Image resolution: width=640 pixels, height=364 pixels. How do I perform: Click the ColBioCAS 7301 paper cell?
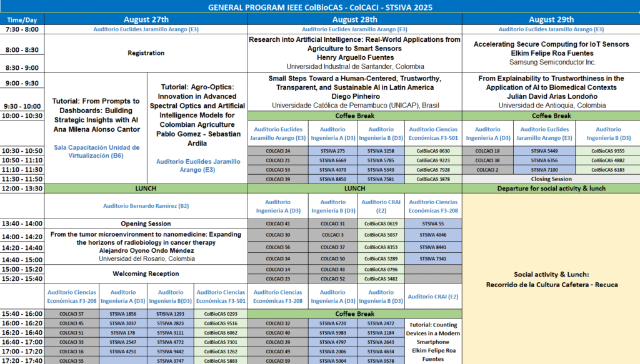click(x=221, y=342)
